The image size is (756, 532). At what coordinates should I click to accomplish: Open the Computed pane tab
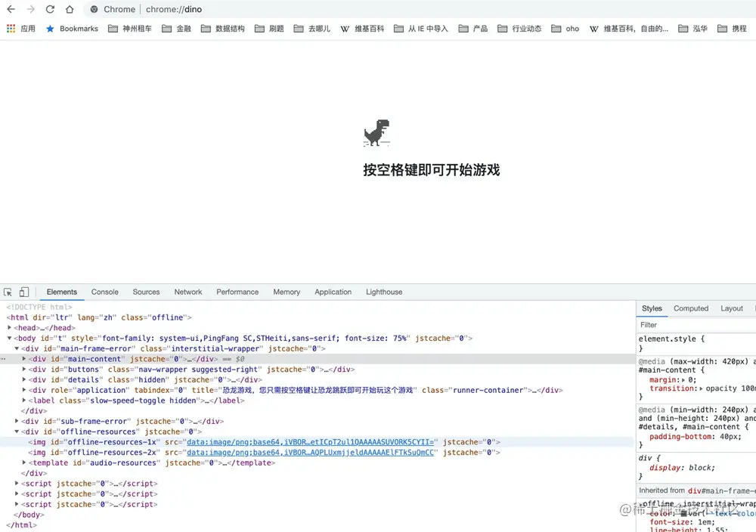pos(691,308)
